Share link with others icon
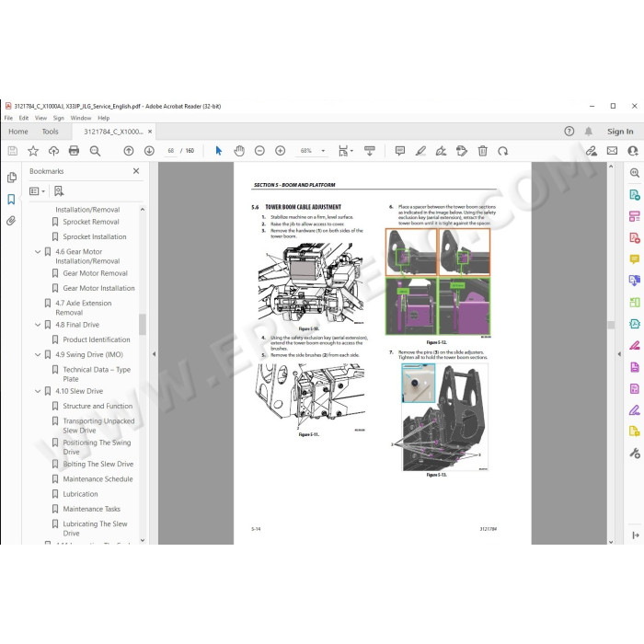Viewport: 644px width, 644px height. tap(592, 151)
